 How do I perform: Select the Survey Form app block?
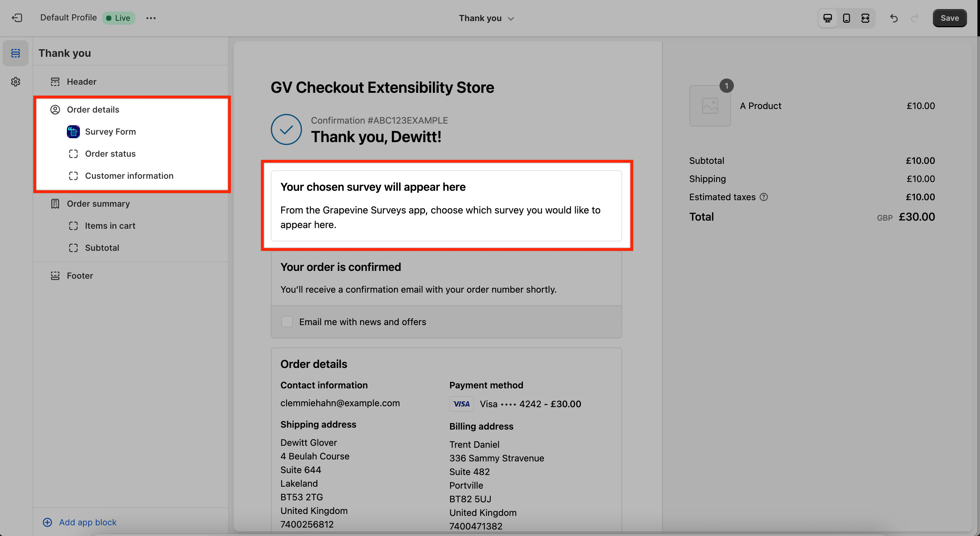(x=110, y=131)
